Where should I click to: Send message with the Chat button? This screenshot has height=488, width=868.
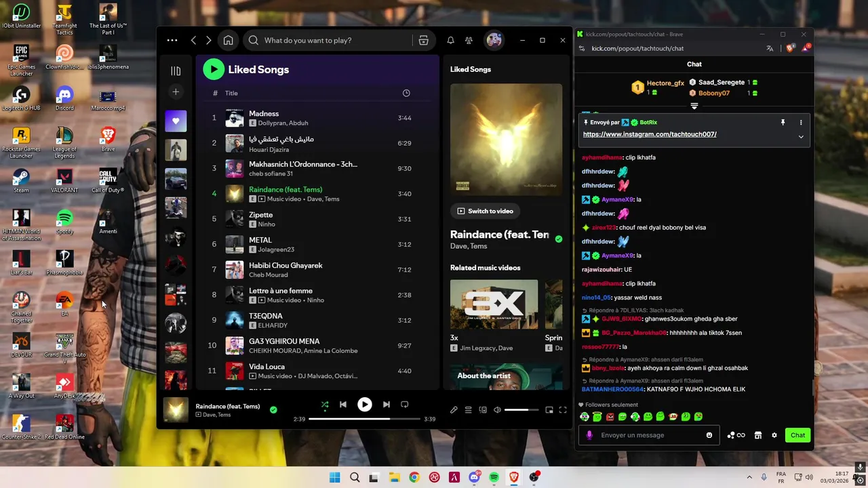point(798,435)
